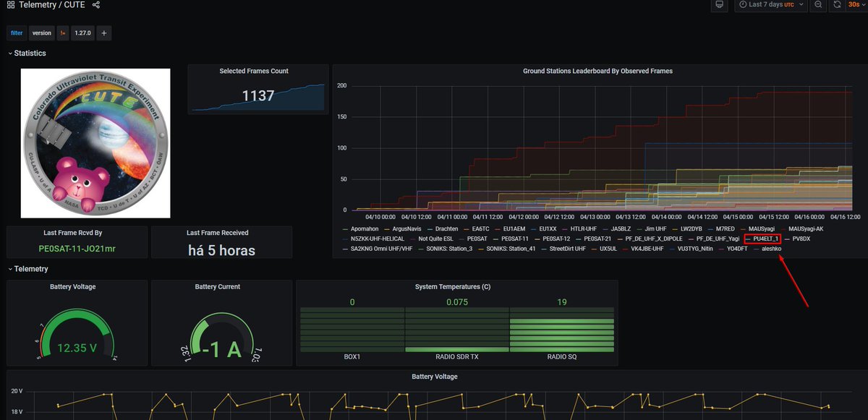Open Last Frame Received panel title
This screenshot has width=868, height=420.
[x=218, y=233]
